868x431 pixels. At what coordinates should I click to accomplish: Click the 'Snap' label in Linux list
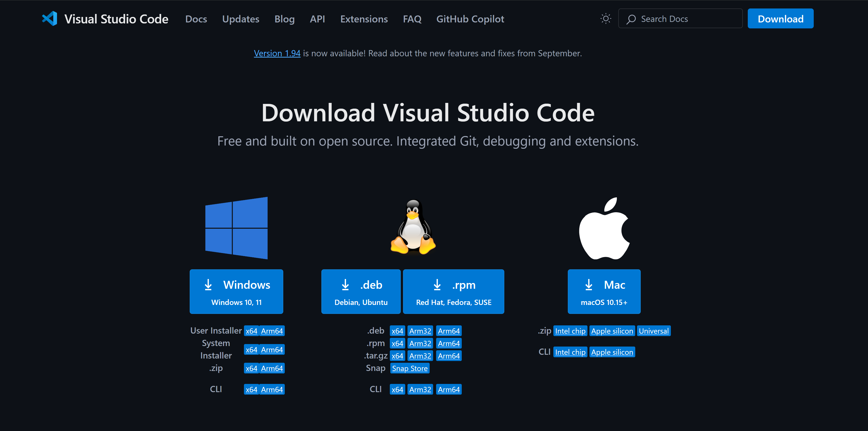click(x=376, y=368)
